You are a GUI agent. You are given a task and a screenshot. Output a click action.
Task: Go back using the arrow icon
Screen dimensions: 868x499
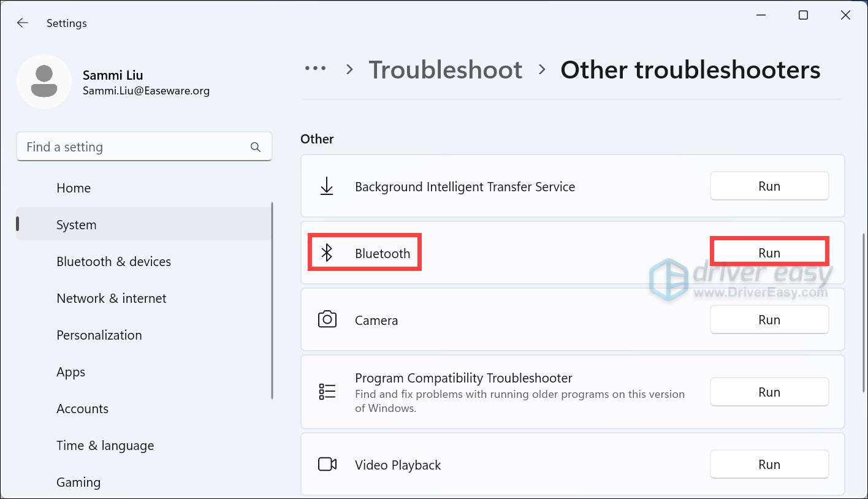(22, 23)
